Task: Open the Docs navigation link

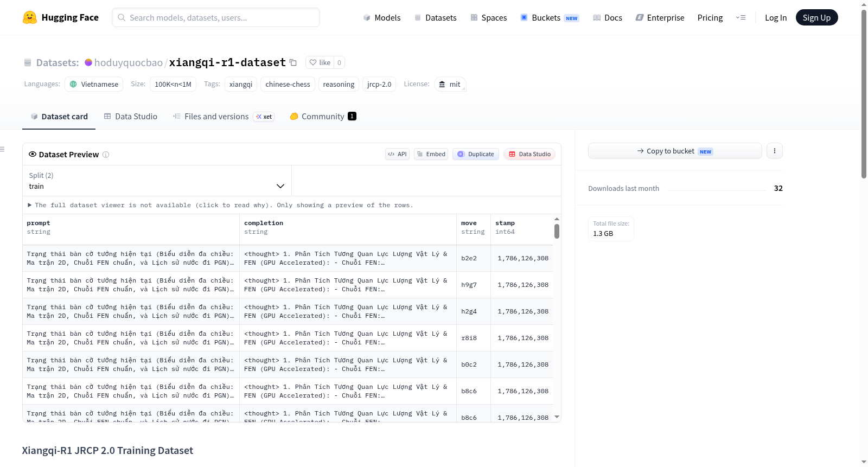Action: point(608,17)
